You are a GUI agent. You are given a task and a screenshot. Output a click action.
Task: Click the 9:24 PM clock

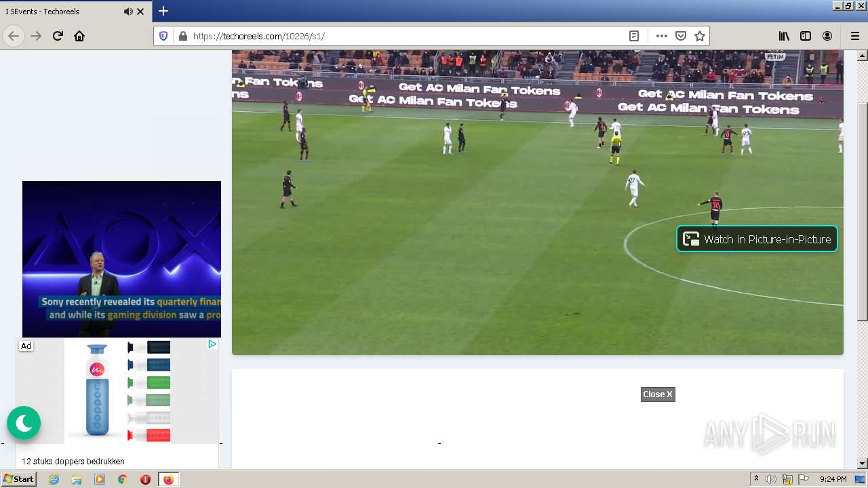833,479
